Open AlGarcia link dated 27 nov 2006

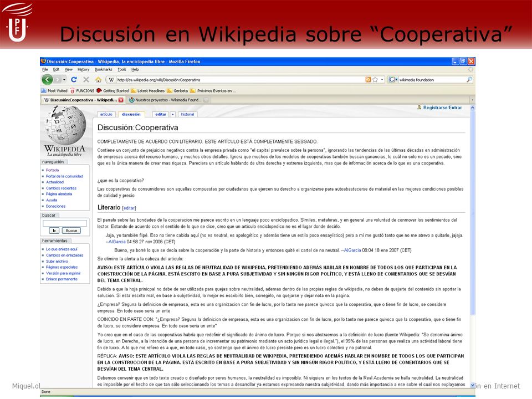117,242
